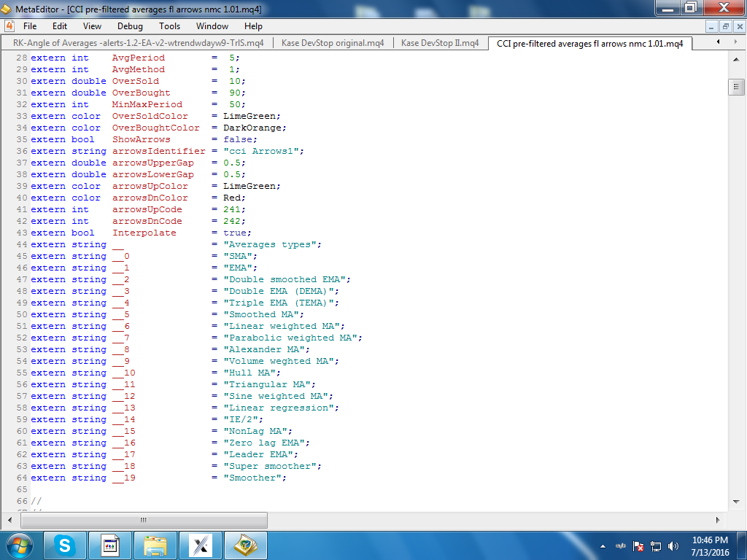Click LimeGreen on the OverSoldColor line
Screen dimensions: 747x560
pos(249,116)
